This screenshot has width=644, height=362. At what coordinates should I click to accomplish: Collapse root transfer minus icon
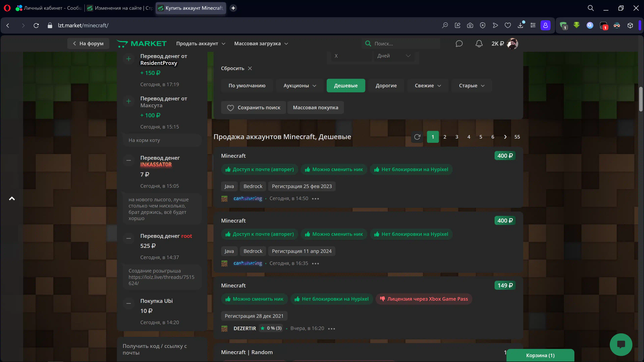point(129,239)
